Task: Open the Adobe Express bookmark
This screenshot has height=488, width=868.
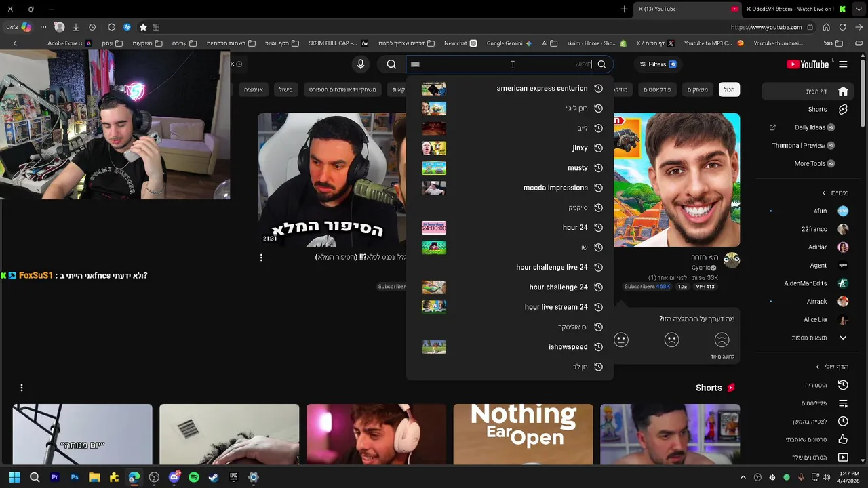Action: pos(70,43)
